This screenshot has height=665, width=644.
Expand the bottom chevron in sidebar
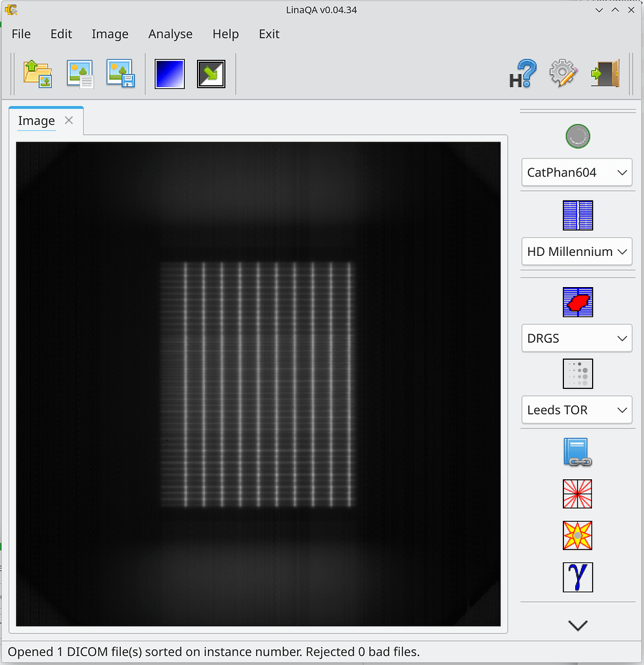pos(577,625)
